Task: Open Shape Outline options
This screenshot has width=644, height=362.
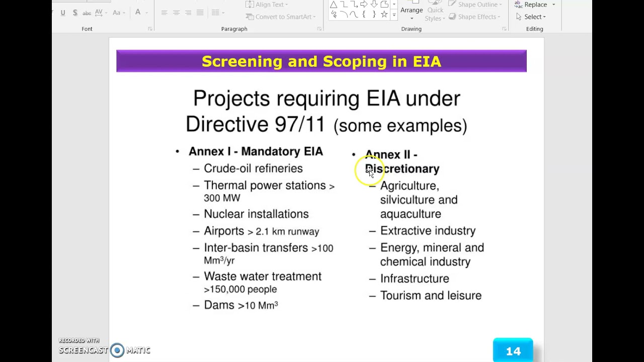Action: pyautogui.click(x=475, y=5)
